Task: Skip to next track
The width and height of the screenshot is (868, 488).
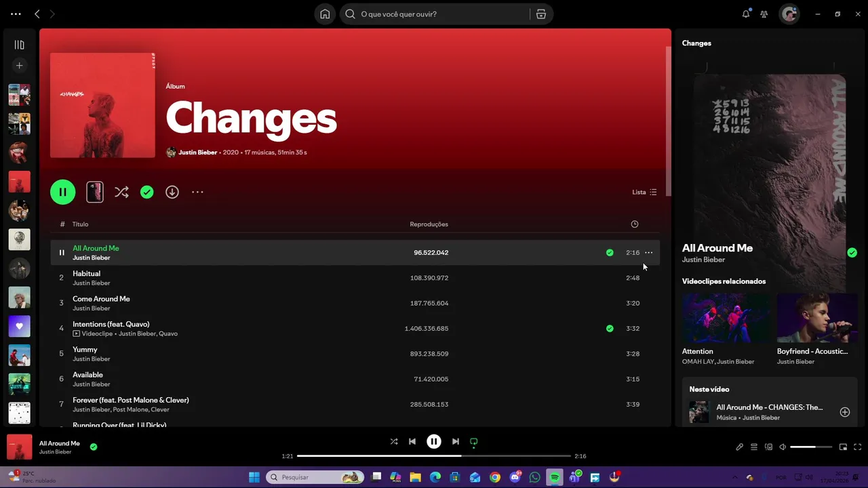Action: coord(456,441)
